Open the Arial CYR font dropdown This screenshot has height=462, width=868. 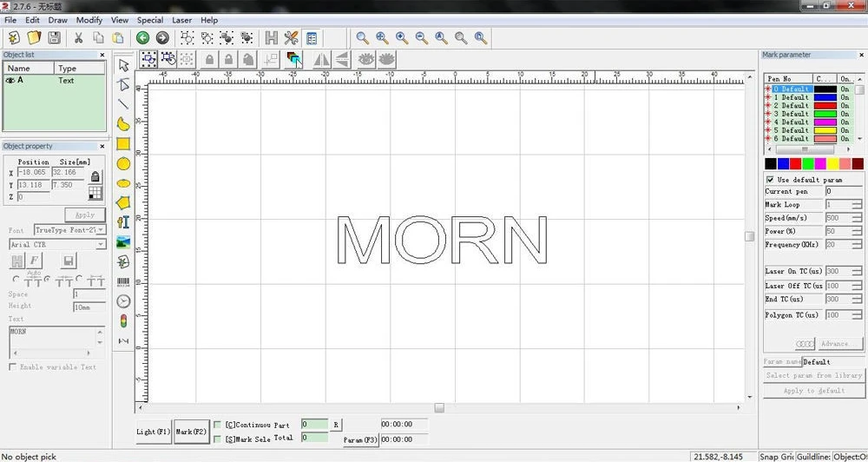[x=101, y=245]
